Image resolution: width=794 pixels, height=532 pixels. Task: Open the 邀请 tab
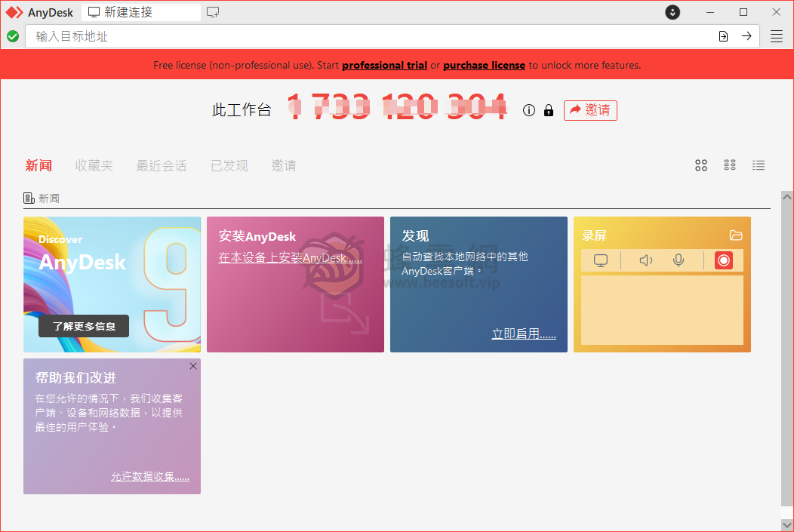pyautogui.click(x=284, y=165)
